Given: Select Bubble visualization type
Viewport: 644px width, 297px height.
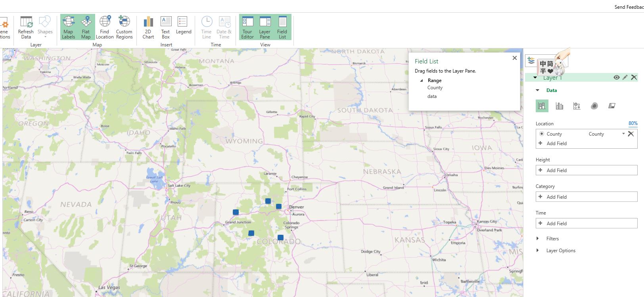Looking at the screenshot, I should pos(577,106).
